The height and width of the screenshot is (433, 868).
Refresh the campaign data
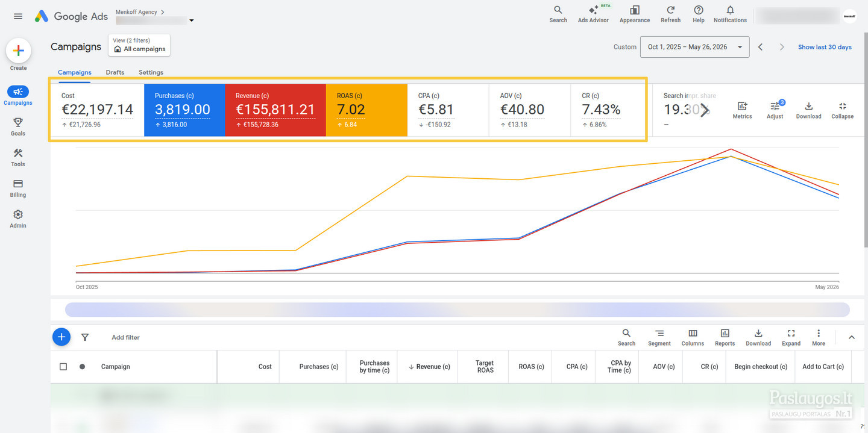coord(670,14)
